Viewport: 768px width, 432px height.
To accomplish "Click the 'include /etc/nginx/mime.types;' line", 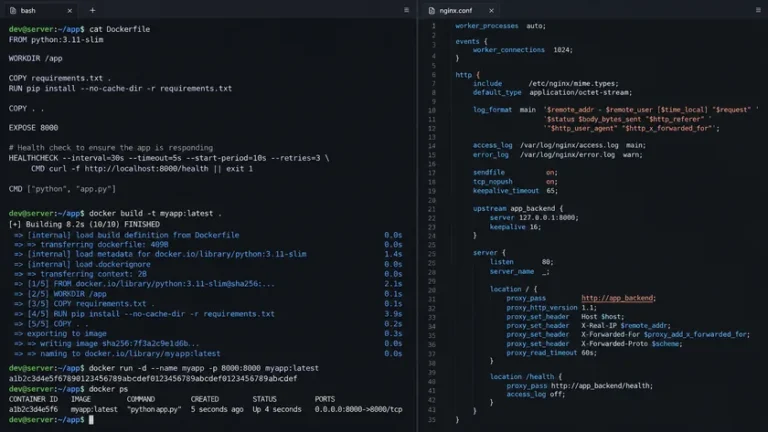I will [x=546, y=84].
